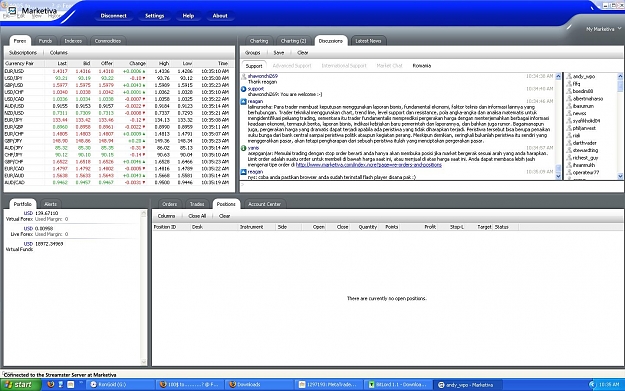Click the dhavonchi269 user icon in chat
The width and height of the screenshot is (625, 391).
click(244, 76)
